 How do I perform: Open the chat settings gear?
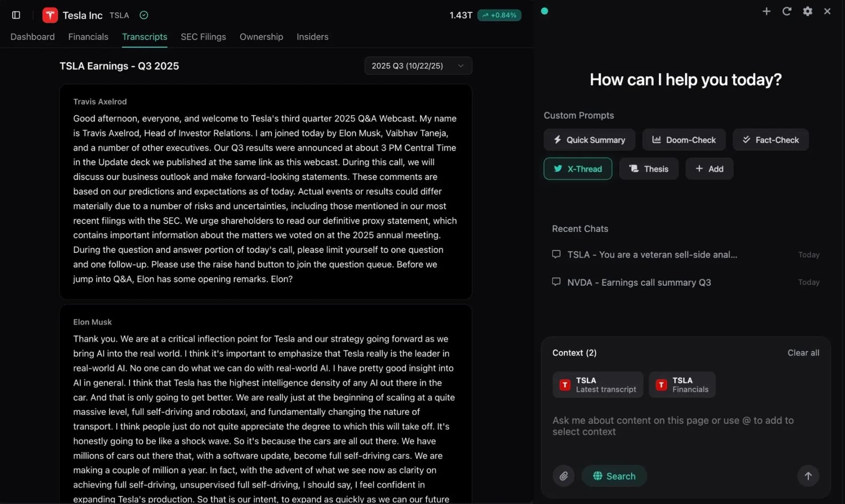pyautogui.click(x=808, y=11)
